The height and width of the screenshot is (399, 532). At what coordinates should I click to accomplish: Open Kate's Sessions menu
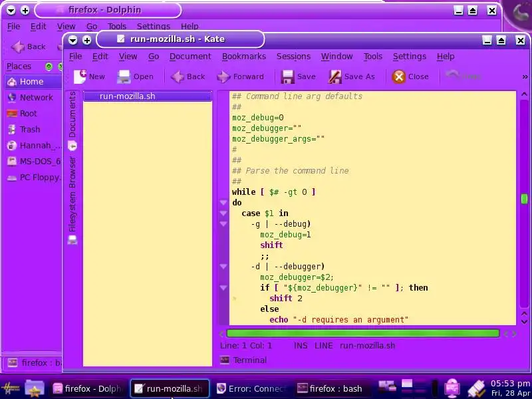pyautogui.click(x=293, y=57)
